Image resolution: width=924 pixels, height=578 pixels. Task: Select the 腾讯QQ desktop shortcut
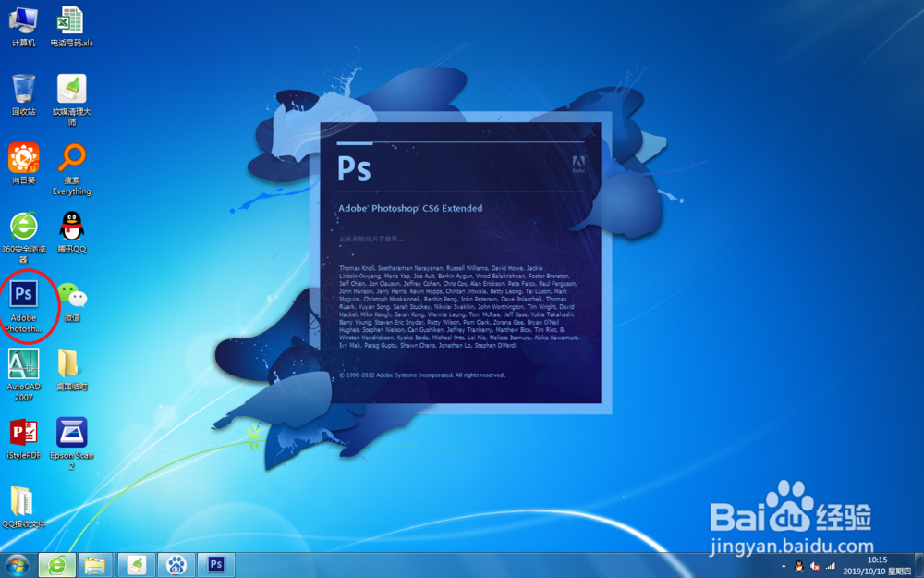tap(71, 232)
